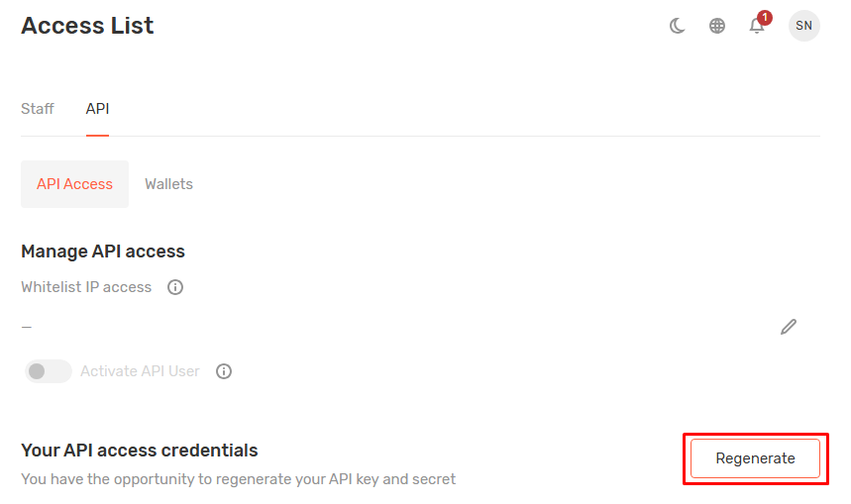The width and height of the screenshot is (851, 504).
Task: Open the API Access sub-tab
Action: pyautogui.click(x=74, y=184)
